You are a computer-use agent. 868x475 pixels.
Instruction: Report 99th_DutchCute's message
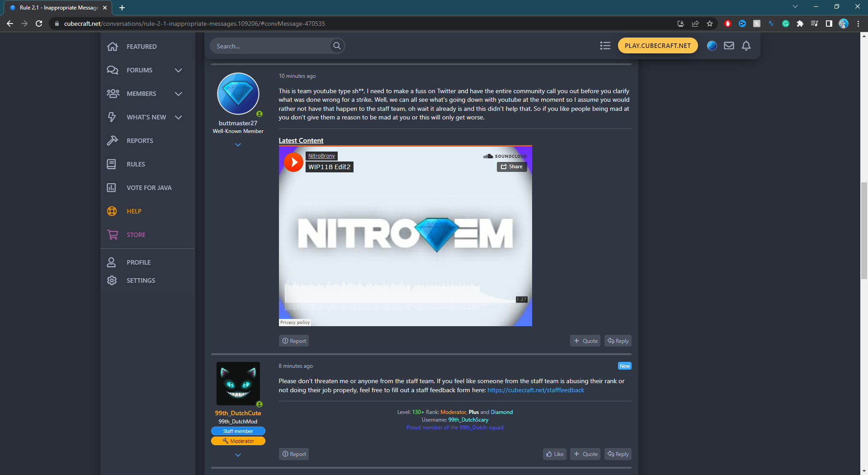[294, 454]
